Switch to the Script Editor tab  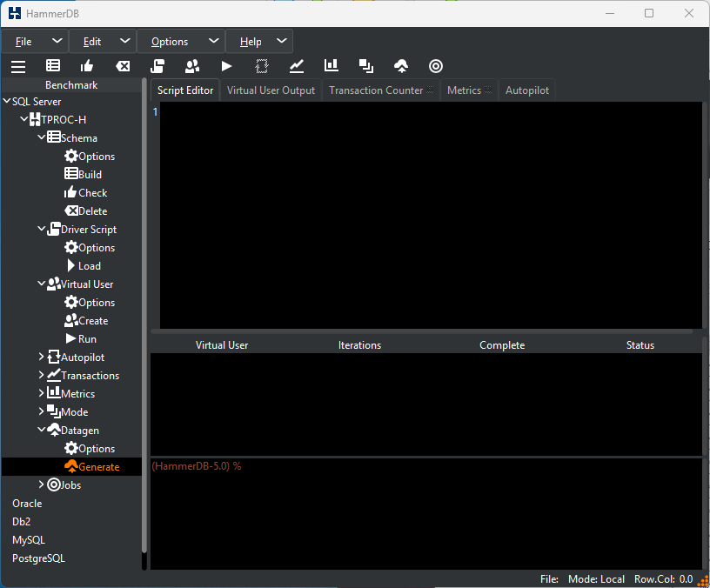[185, 90]
